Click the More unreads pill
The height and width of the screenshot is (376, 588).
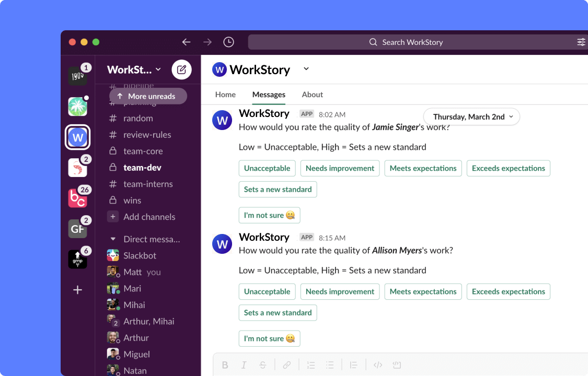(148, 96)
